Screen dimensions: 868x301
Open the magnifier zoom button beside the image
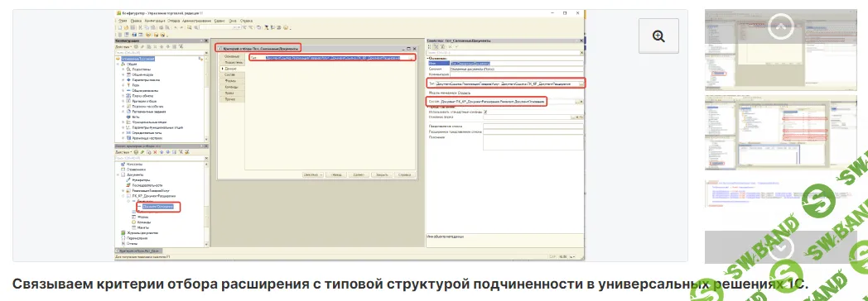coord(658,36)
